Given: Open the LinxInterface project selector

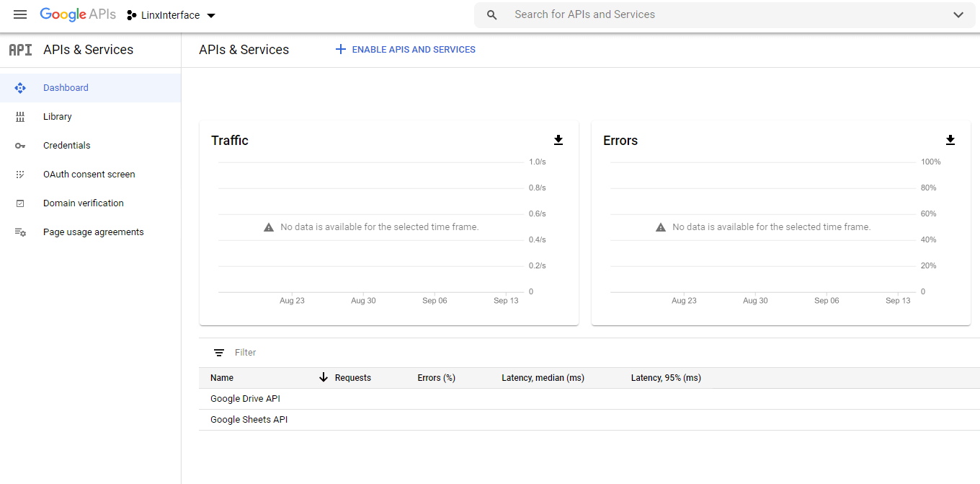Looking at the screenshot, I should click(x=171, y=15).
